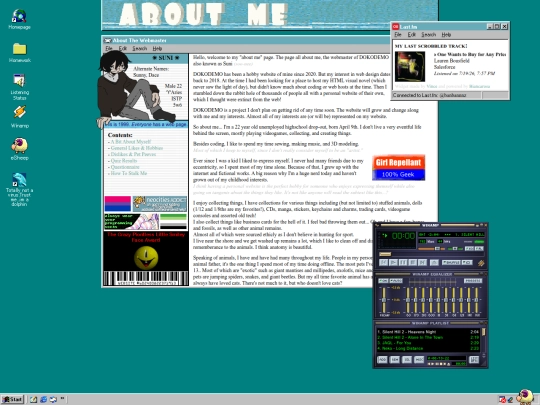Click the Winamp eject button
This screenshot has width=540, height=405.
pos(434,262)
